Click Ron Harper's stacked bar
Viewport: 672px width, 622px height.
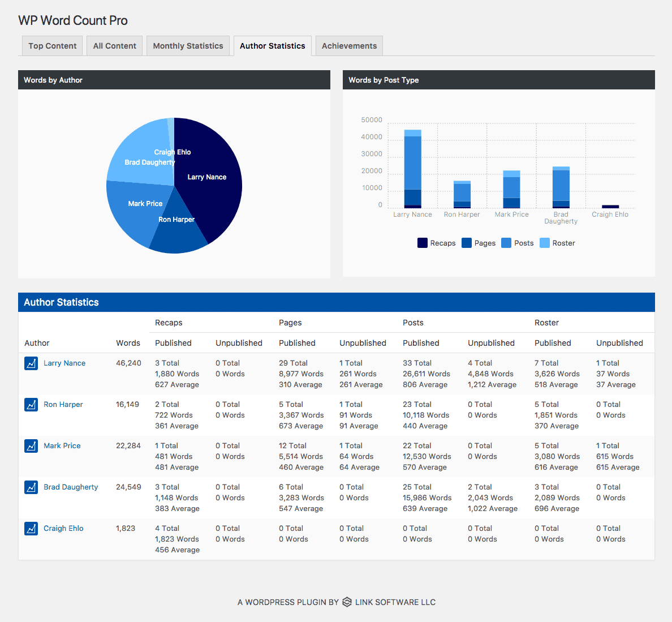tap(462, 195)
